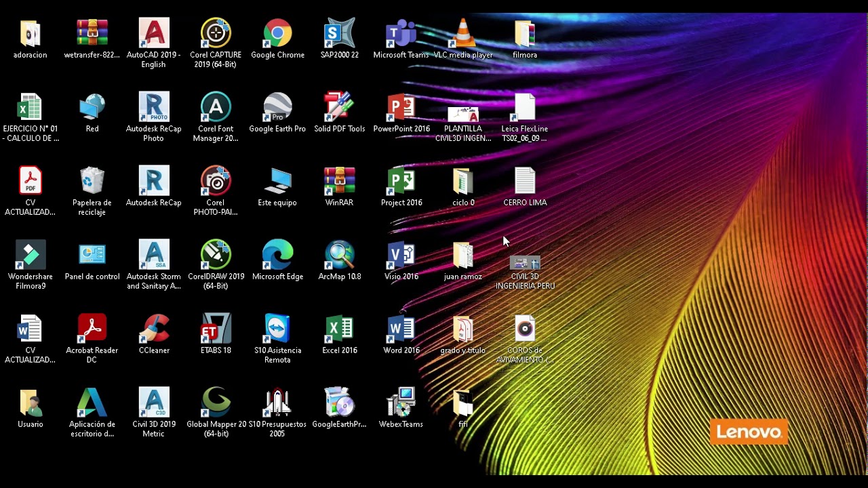Select the CV ACTUALIZAD Word document icon
The height and width of the screenshot is (488, 868).
click(30, 329)
